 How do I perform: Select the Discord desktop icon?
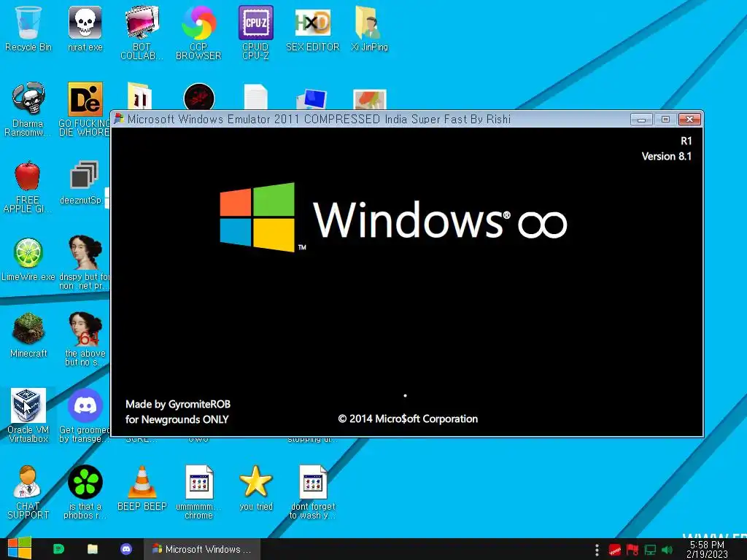85,405
